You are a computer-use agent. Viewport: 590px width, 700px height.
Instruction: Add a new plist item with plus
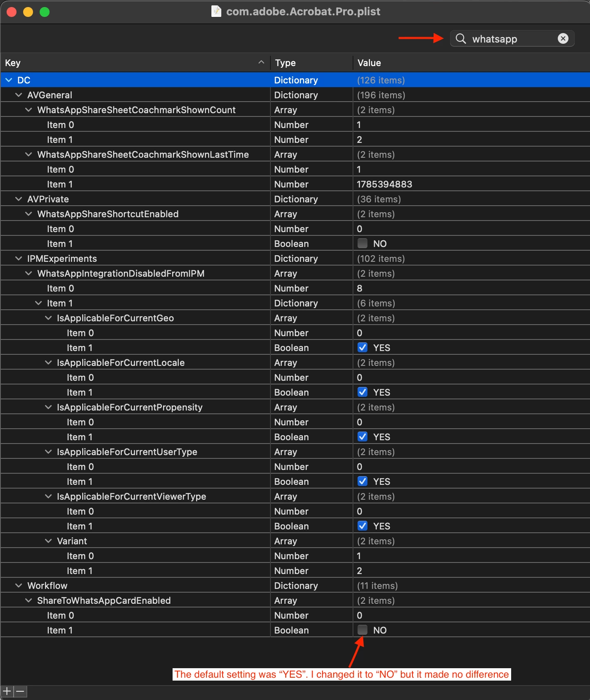pyautogui.click(x=7, y=691)
